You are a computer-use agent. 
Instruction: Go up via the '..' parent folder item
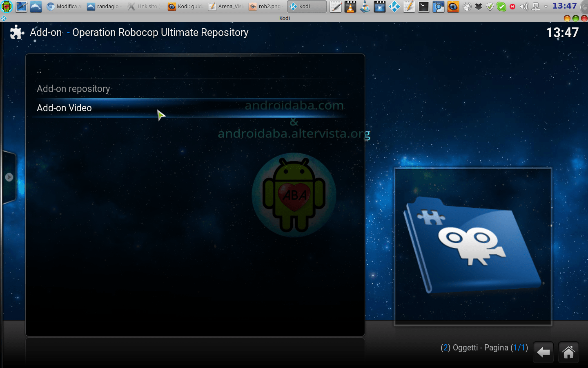(x=191, y=70)
